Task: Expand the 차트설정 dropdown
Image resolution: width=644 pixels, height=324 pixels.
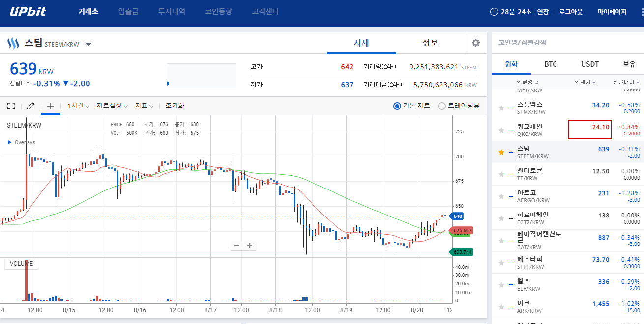Action: [x=112, y=106]
